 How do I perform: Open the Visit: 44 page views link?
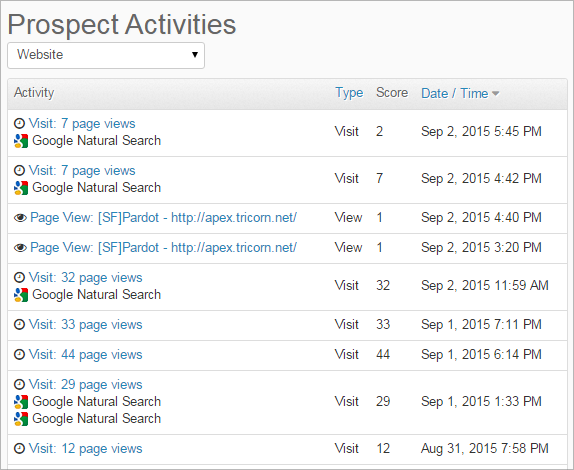click(85, 354)
